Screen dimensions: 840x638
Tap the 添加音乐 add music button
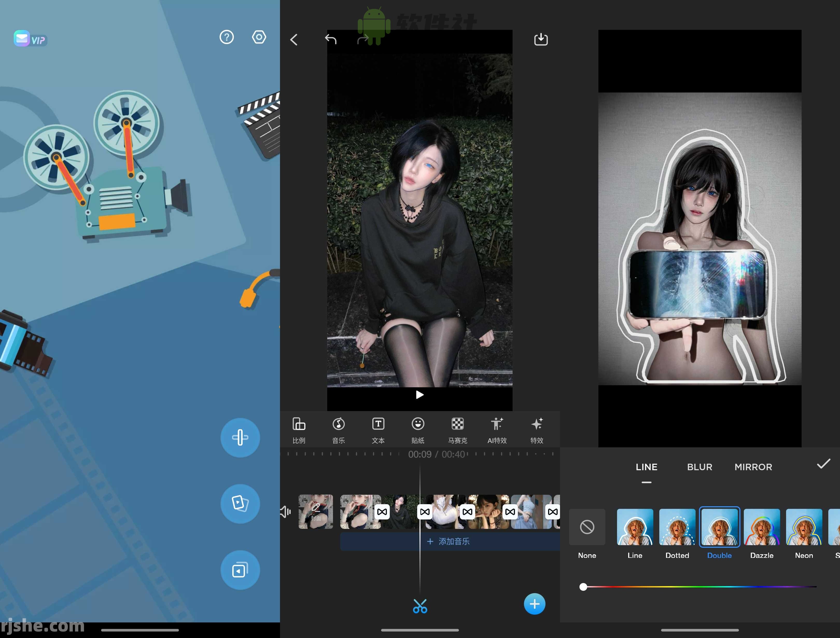pyautogui.click(x=449, y=541)
